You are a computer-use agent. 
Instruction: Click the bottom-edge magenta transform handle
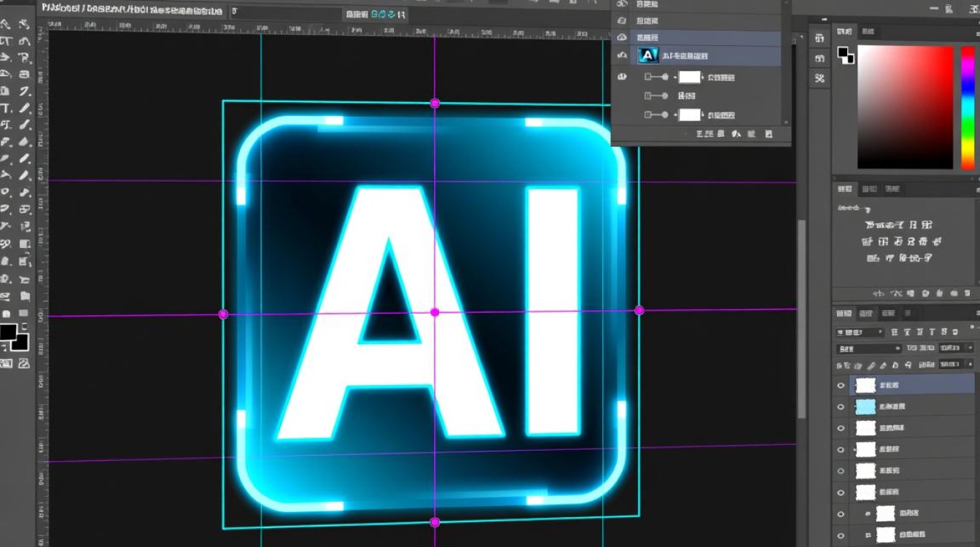pos(435,522)
